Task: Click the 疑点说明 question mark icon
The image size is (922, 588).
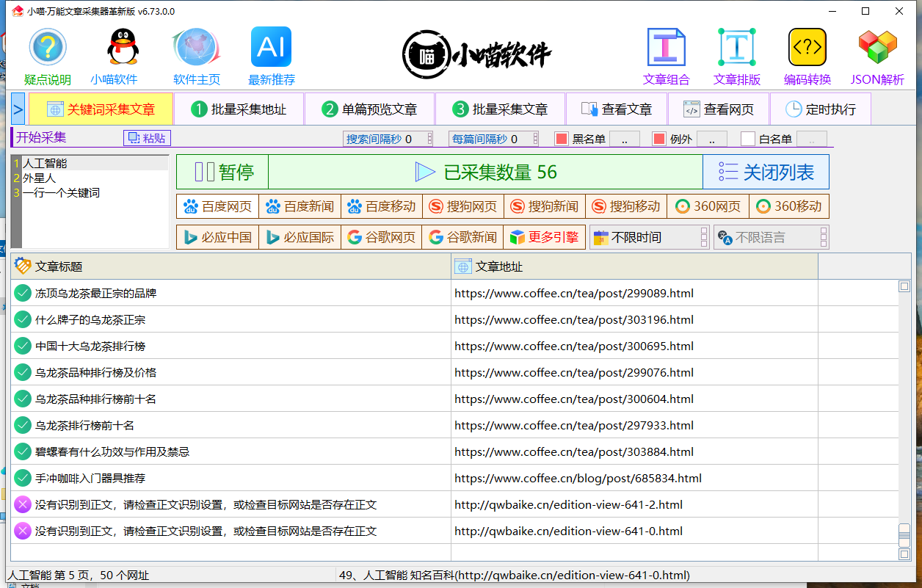Action: point(48,48)
